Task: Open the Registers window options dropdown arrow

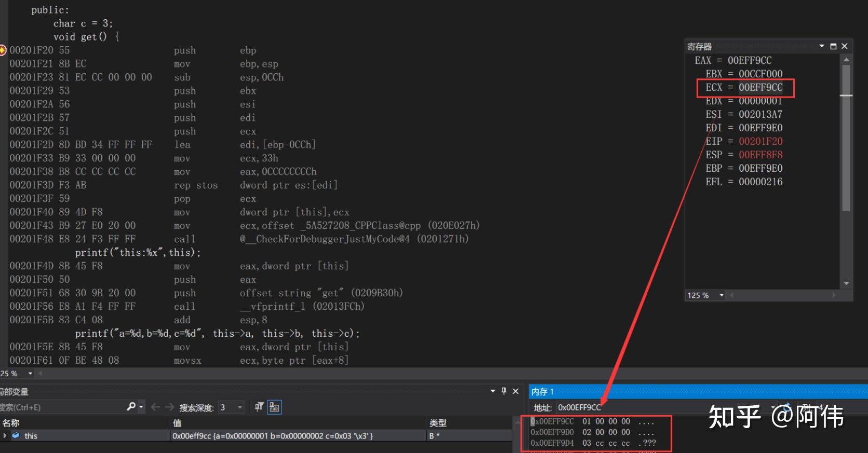Action: [822, 46]
